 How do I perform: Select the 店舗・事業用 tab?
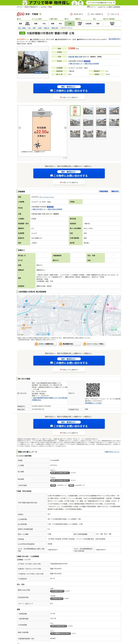(28, 24)
